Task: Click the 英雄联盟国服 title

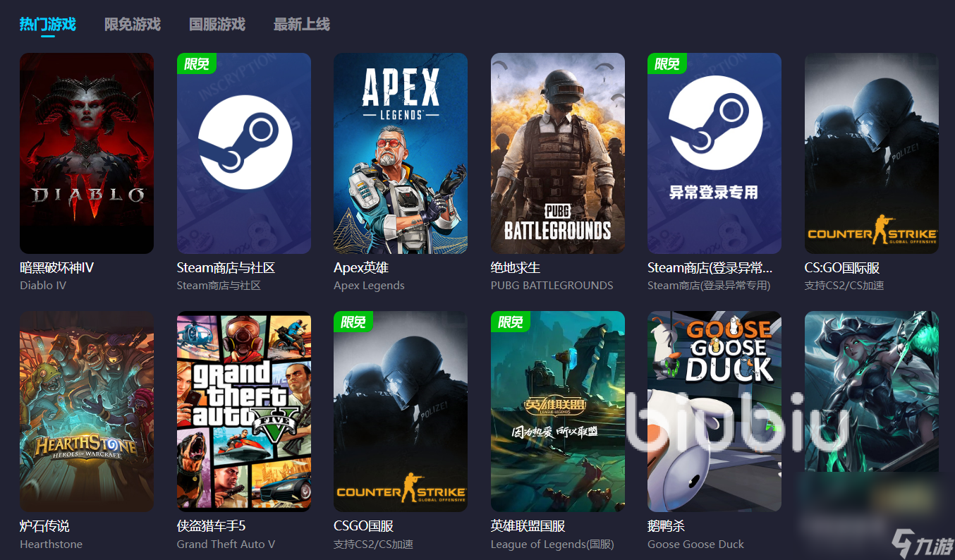Action: point(528,526)
